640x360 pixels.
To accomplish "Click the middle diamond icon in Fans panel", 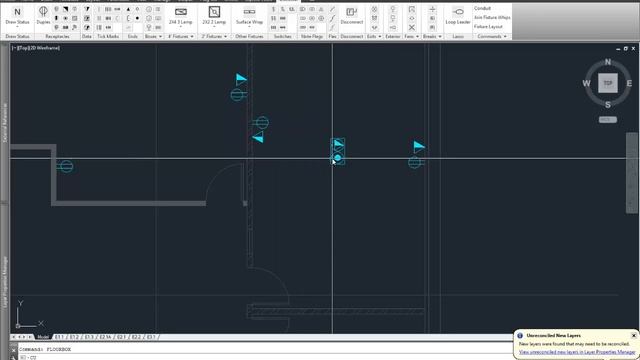I will point(411,18).
